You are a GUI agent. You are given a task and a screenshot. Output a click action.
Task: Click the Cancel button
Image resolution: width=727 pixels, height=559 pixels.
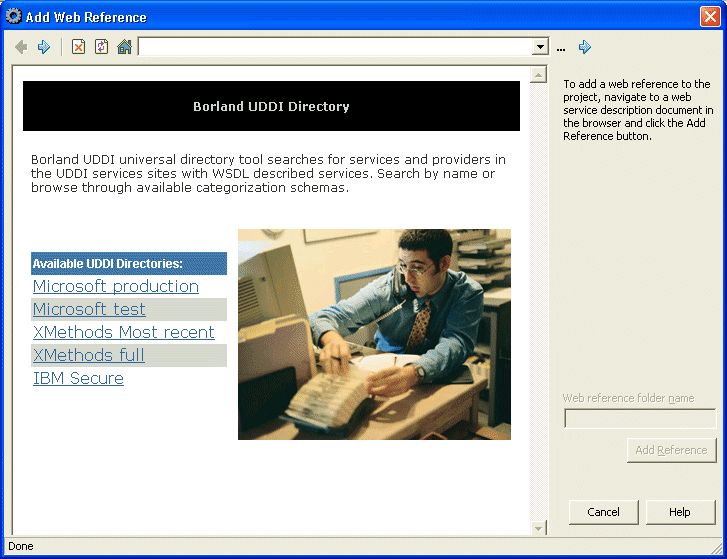[603, 512]
